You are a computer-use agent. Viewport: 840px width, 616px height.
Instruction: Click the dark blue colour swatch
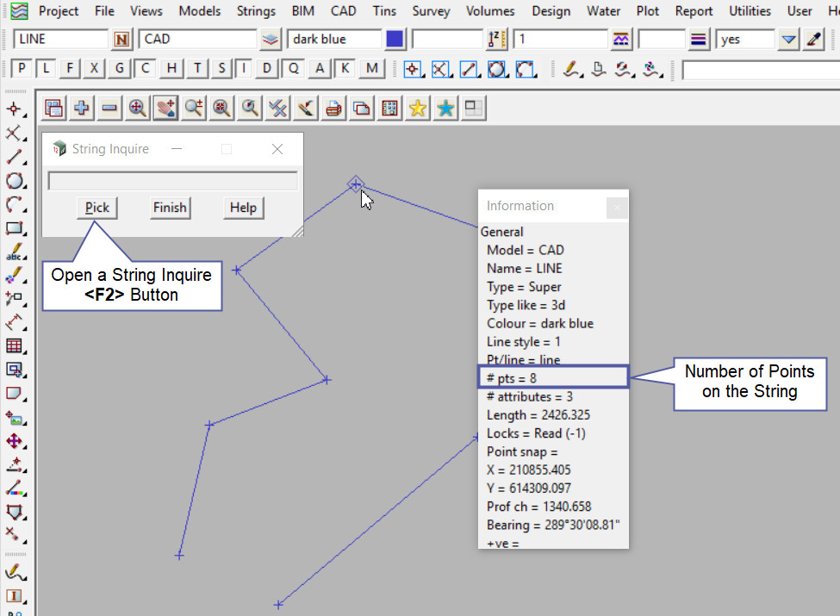(395, 40)
